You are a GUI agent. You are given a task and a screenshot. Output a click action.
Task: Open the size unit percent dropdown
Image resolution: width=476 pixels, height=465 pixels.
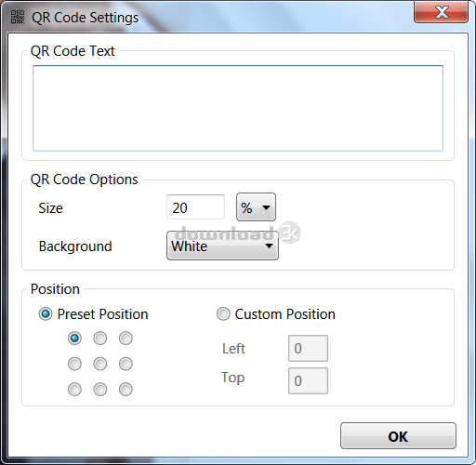(256, 207)
